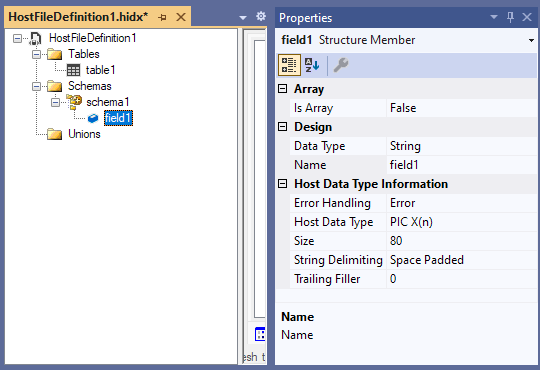540x370 pixels.
Task: Select the field1 tree item
Action: (x=118, y=118)
